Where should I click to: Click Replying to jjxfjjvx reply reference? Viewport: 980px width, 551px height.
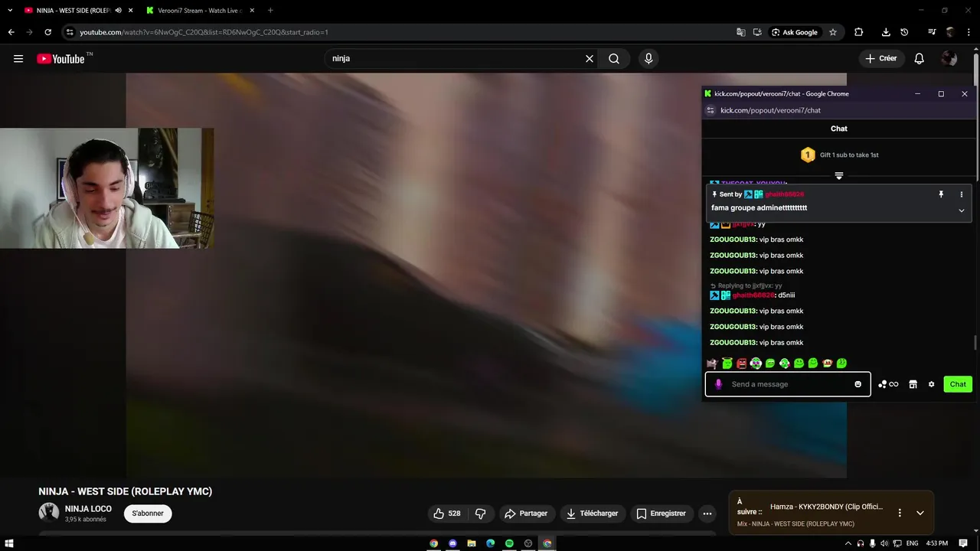746,285
